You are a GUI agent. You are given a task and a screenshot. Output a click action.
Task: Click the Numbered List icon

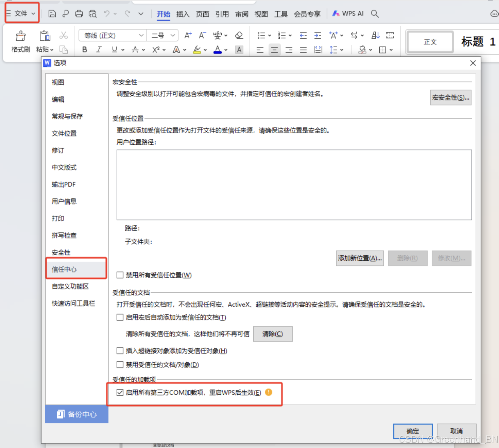[282, 35]
